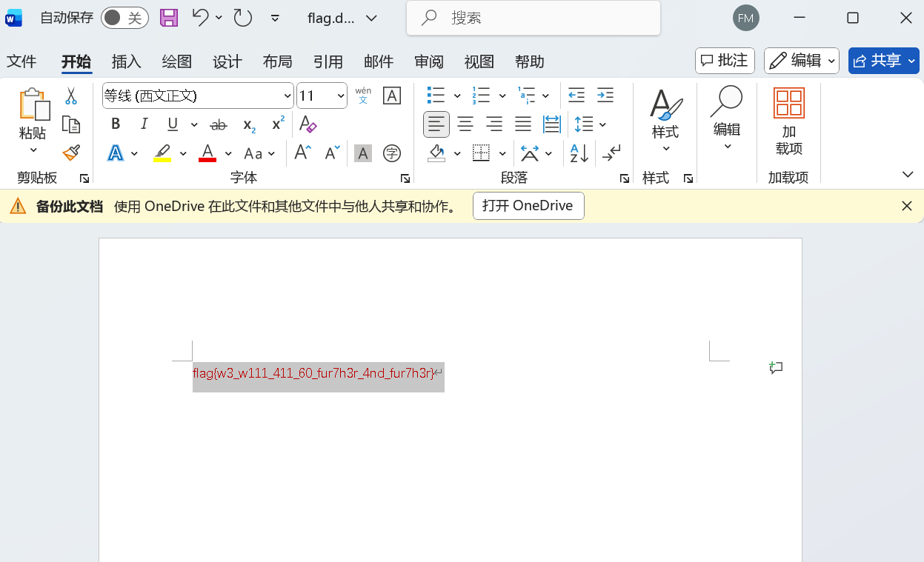Increase paragraph indent

coord(605,96)
